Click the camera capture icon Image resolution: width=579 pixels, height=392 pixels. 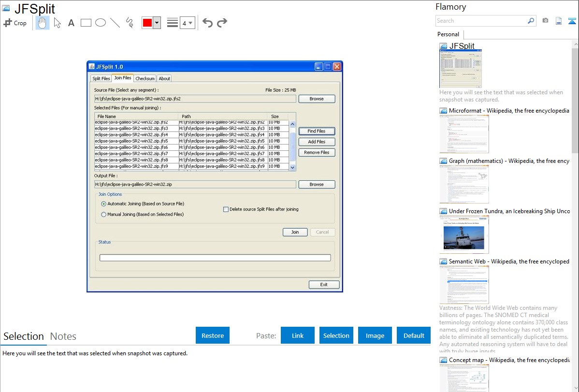pos(545,21)
